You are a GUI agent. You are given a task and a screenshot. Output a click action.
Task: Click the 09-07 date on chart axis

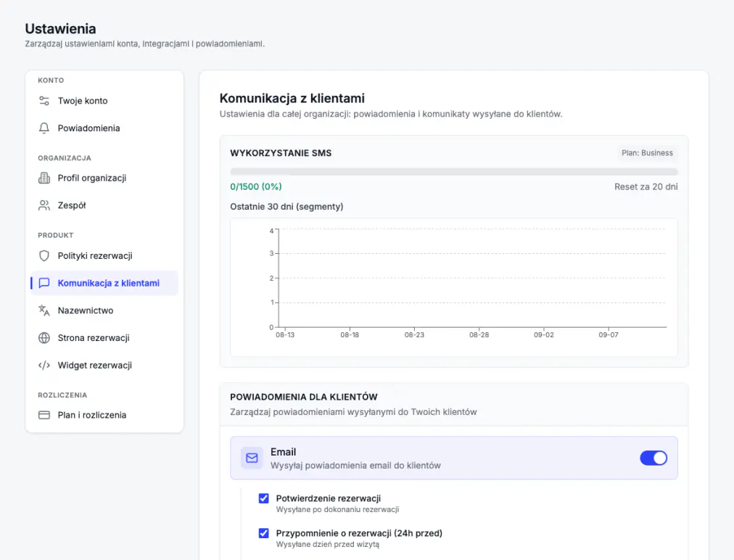608,335
